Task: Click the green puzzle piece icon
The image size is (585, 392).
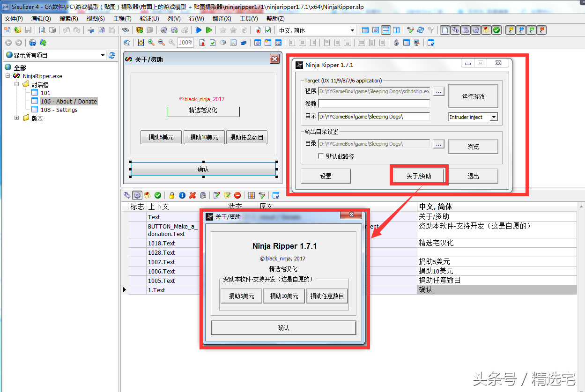Action: tap(43, 43)
